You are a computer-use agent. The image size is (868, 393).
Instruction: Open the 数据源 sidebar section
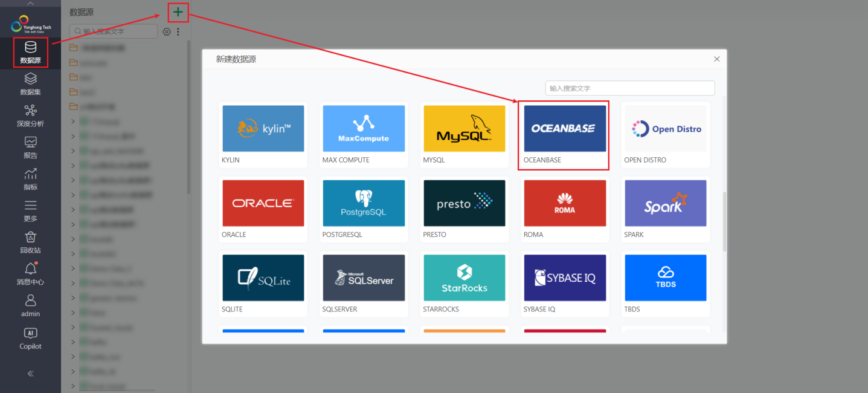pyautogui.click(x=30, y=53)
